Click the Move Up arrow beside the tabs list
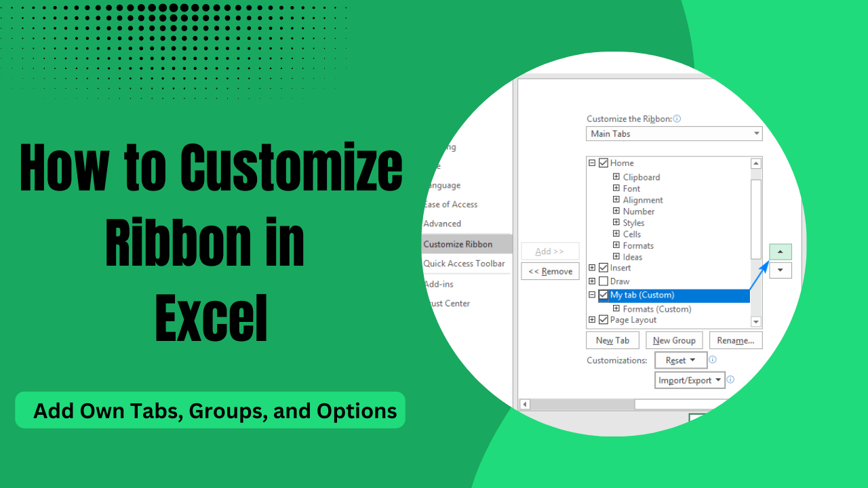Image resolution: width=868 pixels, height=488 pixels. point(780,251)
